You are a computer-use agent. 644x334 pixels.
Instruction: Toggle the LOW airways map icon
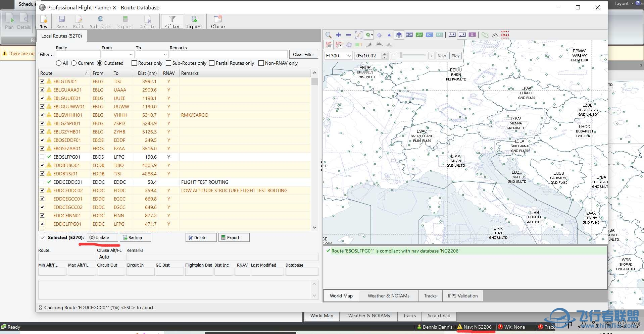point(419,35)
